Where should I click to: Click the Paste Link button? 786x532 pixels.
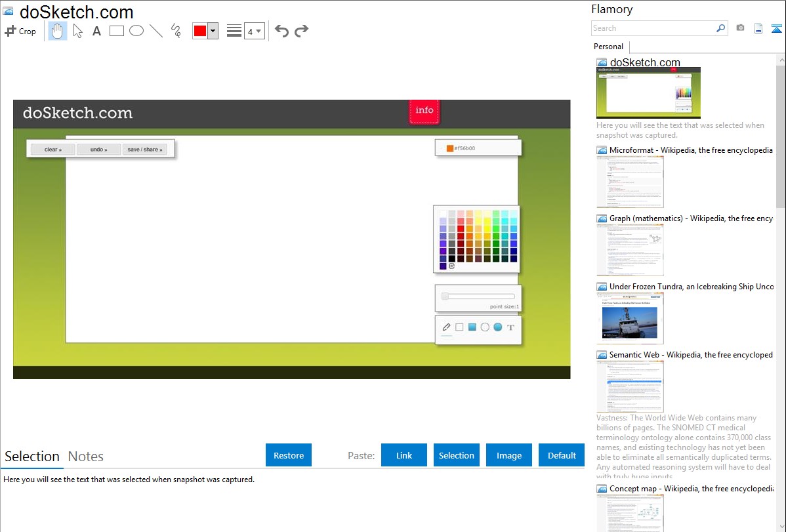pyautogui.click(x=404, y=455)
